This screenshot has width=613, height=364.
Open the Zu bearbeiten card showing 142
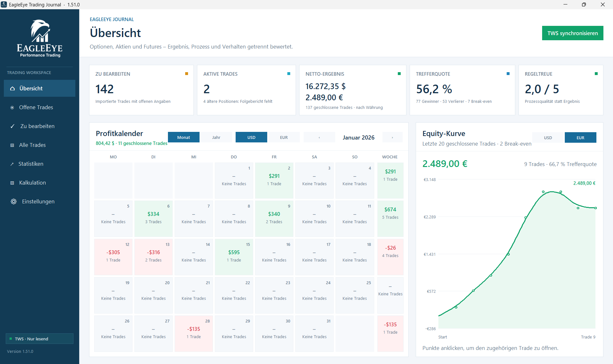141,90
